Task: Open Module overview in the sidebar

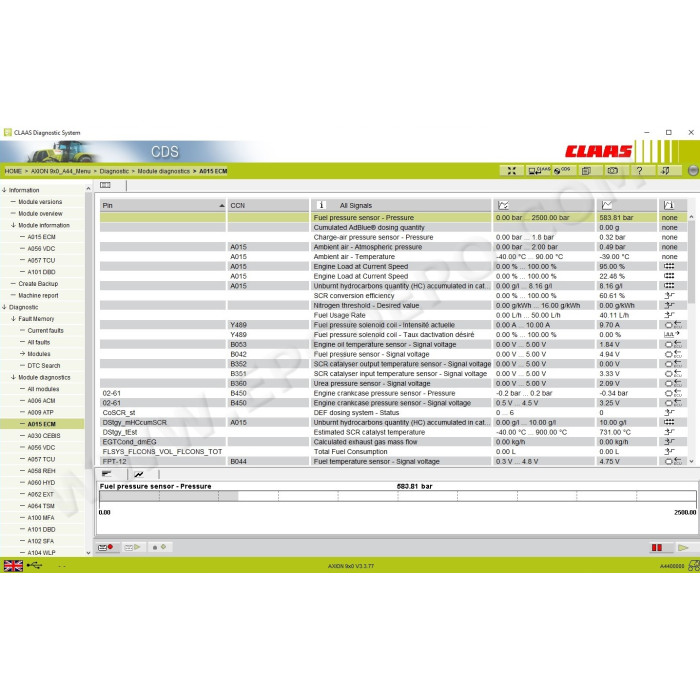Action: click(x=40, y=213)
